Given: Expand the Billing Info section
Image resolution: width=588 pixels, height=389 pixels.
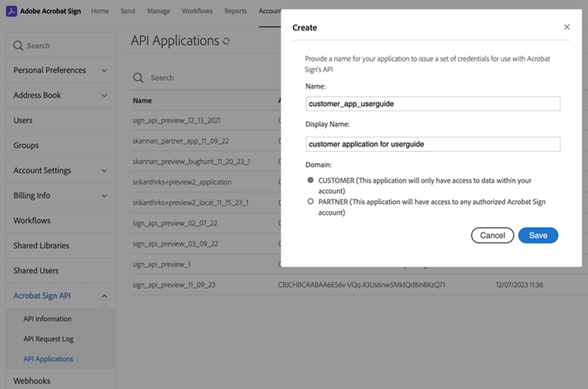Looking at the screenshot, I should (x=104, y=196).
